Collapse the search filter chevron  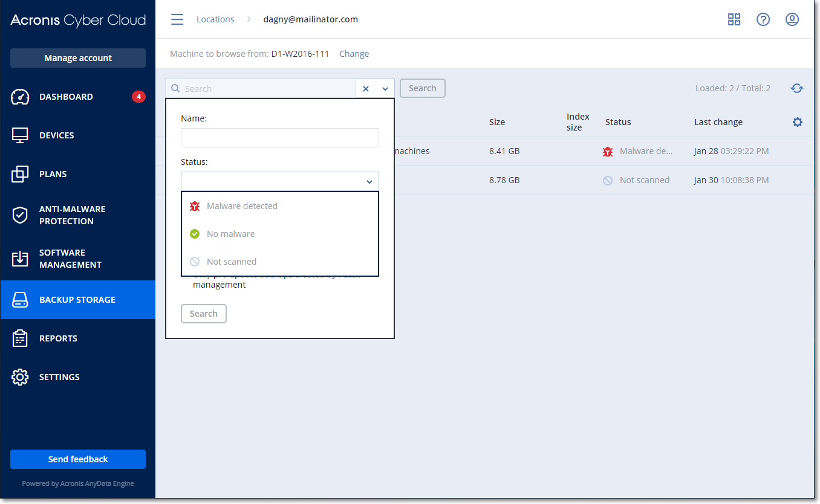pyautogui.click(x=385, y=88)
